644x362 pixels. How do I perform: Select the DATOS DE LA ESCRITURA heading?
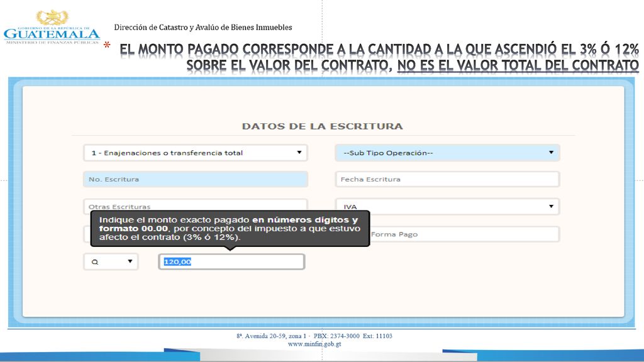point(323,126)
